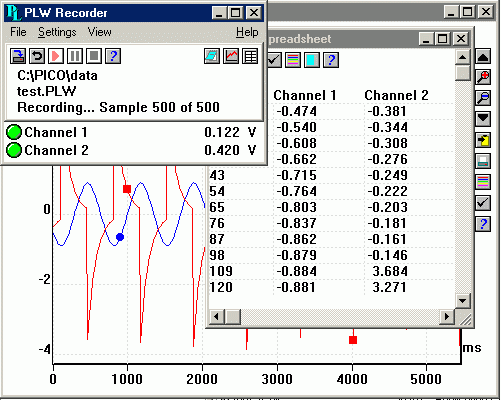Click the new data file icon in the Recorder toolbar
Viewport: 501px width, 400px height.
pyautogui.click(x=18, y=56)
